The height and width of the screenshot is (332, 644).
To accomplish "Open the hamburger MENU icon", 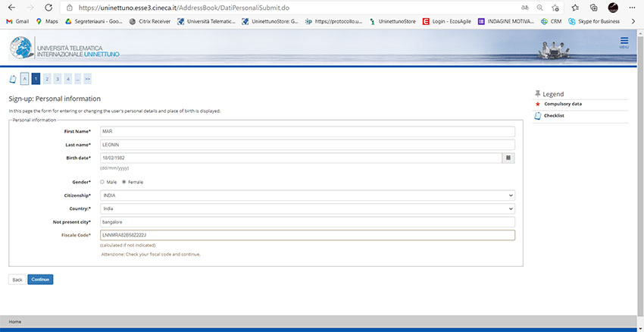I will pos(624,42).
